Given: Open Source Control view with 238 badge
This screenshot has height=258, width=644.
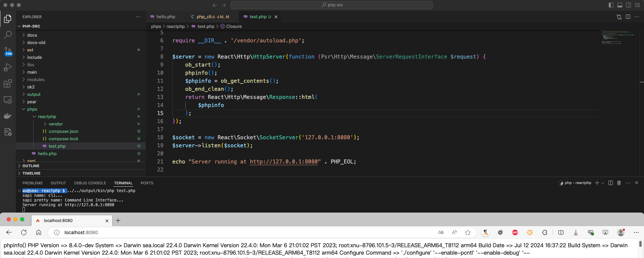Looking at the screenshot, I should [8, 51].
